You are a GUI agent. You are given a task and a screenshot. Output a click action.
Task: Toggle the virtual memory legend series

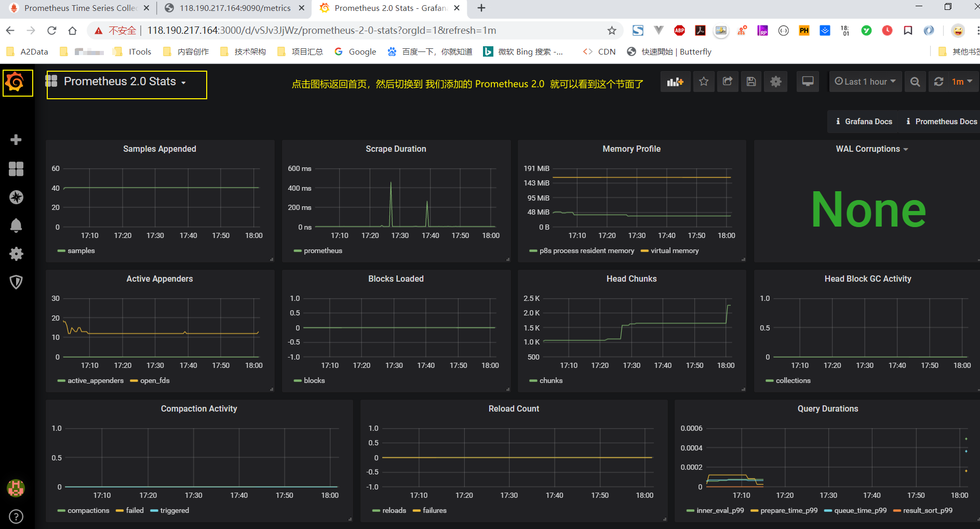(674, 251)
